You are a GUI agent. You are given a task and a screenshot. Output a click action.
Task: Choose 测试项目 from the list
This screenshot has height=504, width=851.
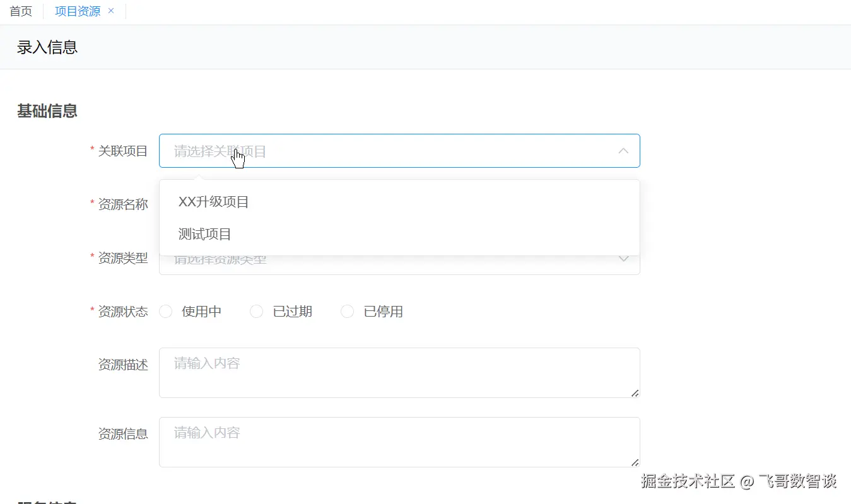(x=399, y=234)
